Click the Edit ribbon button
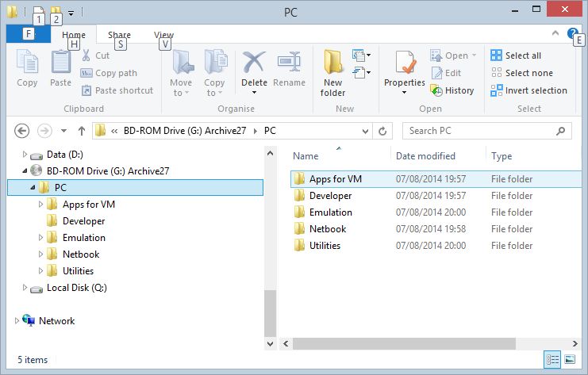This screenshot has width=588, height=375. click(446, 73)
